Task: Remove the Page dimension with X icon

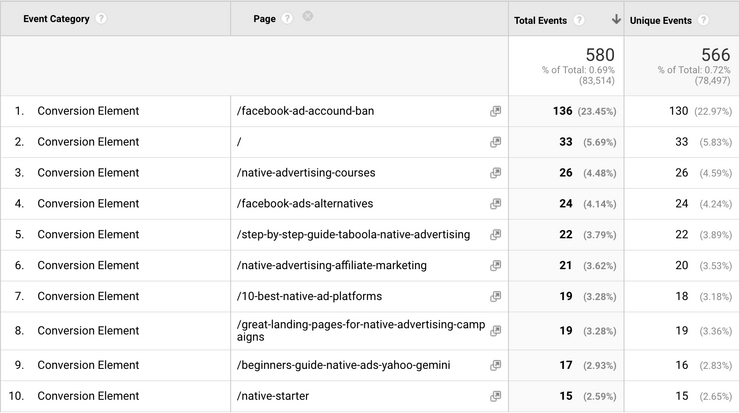Action: click(308, 17)
